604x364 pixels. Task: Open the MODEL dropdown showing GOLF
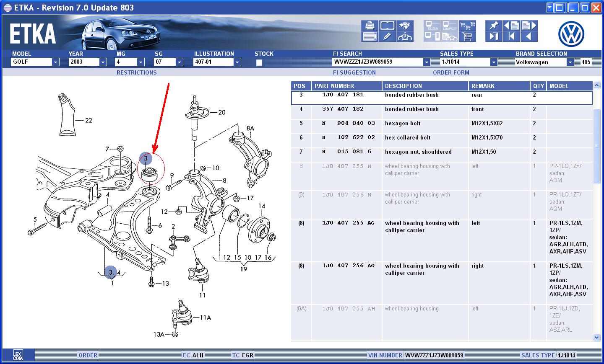[55, 62]
